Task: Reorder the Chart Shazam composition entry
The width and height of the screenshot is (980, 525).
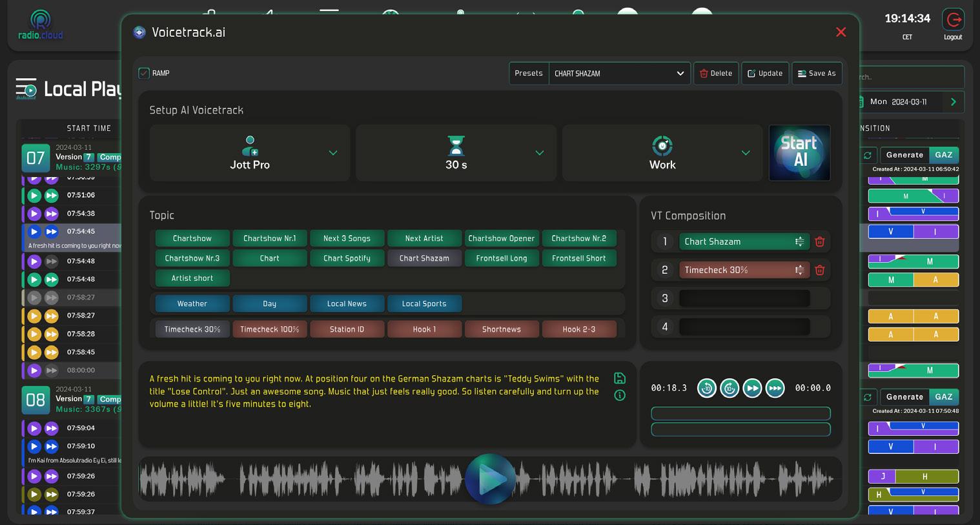Action: 799,242
